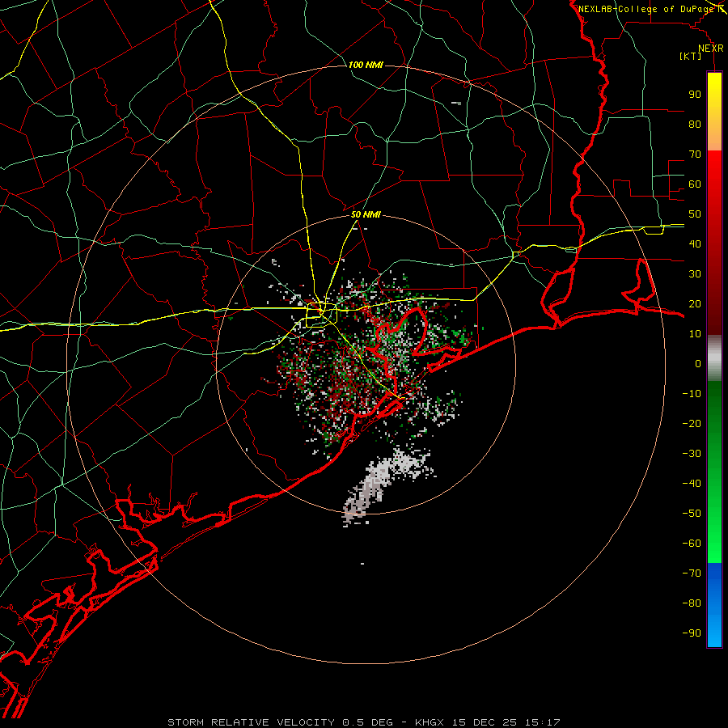This screenshot has height=728, width=728.
Task: Click the gray zero-velocity segment of the color bar
Action: [714, 358]
